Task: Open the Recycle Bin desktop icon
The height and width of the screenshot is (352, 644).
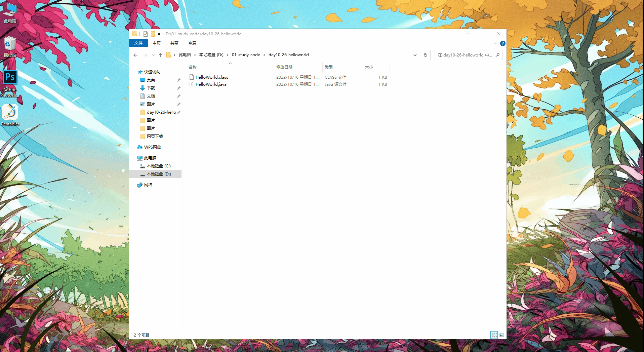Action: pos(10,47)
